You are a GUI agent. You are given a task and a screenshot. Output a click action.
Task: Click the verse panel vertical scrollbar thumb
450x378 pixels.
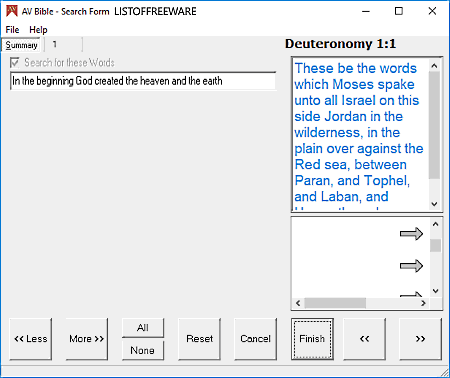[x=434, y=125]
